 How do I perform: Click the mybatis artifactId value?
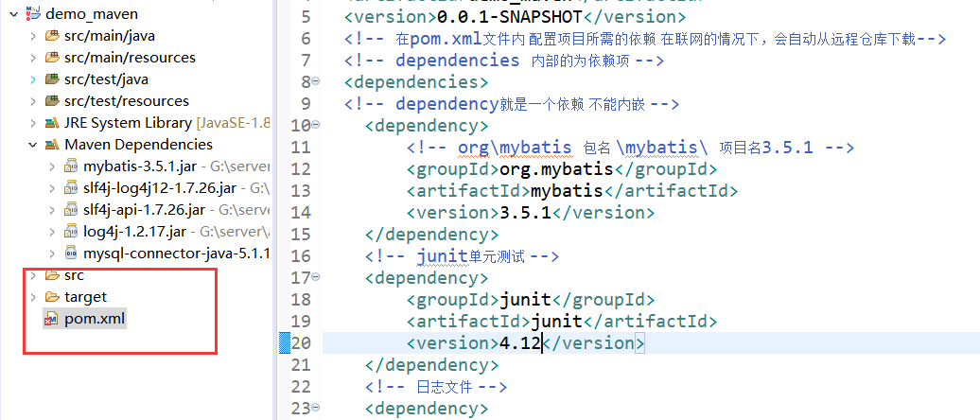567,190
